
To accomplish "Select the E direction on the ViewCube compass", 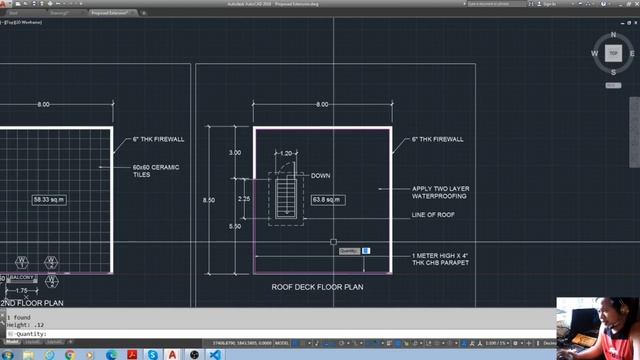I will coord(632,53).
